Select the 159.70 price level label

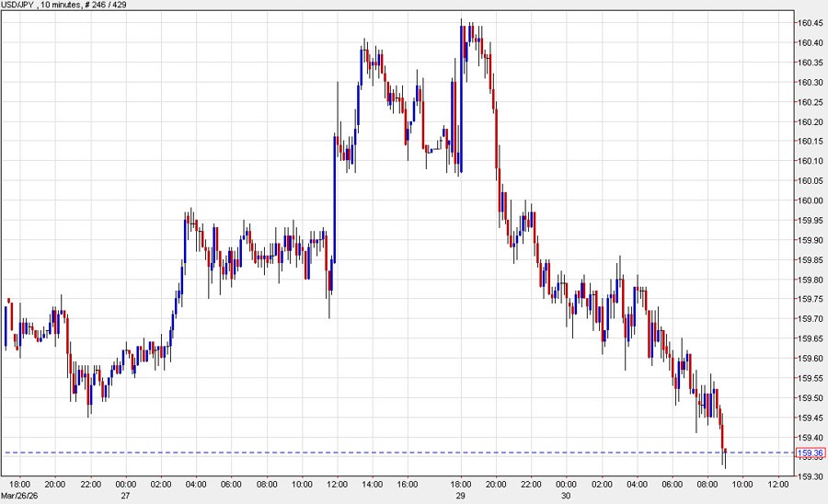coord(810,319)
